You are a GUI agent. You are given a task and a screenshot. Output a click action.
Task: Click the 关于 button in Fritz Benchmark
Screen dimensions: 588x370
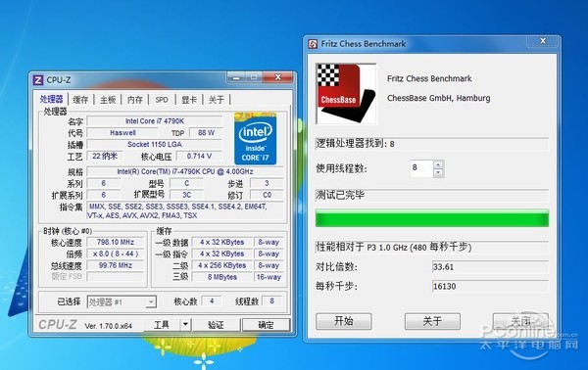tap(432, 321)
